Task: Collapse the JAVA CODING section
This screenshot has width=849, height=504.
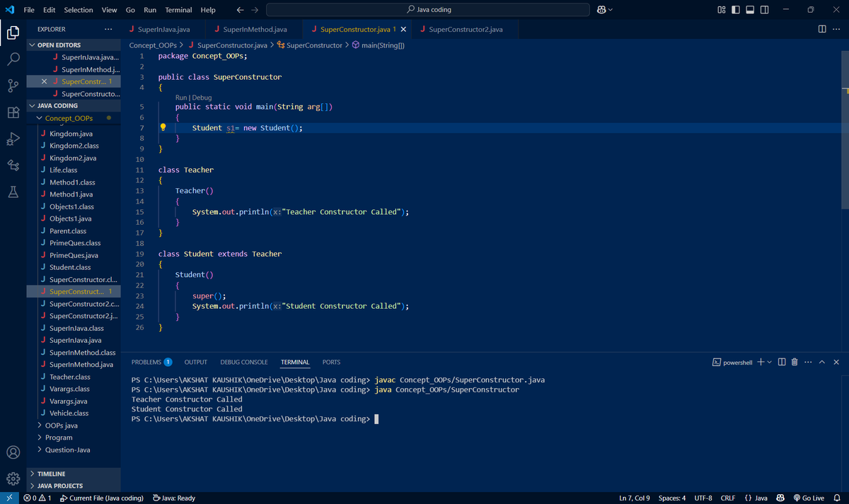Action: (x=74, y=105)
